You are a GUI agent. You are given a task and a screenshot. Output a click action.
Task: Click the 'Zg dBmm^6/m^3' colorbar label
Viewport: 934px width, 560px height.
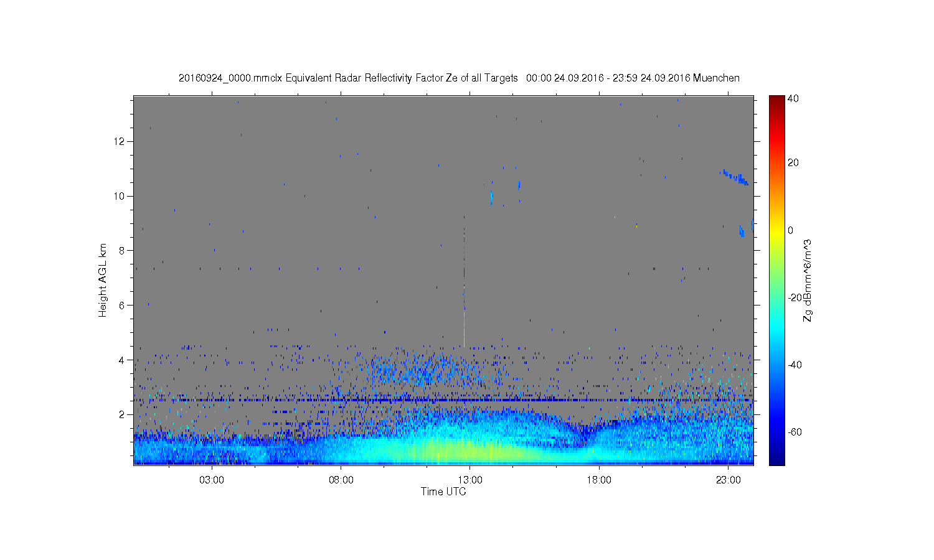[808, 280]
